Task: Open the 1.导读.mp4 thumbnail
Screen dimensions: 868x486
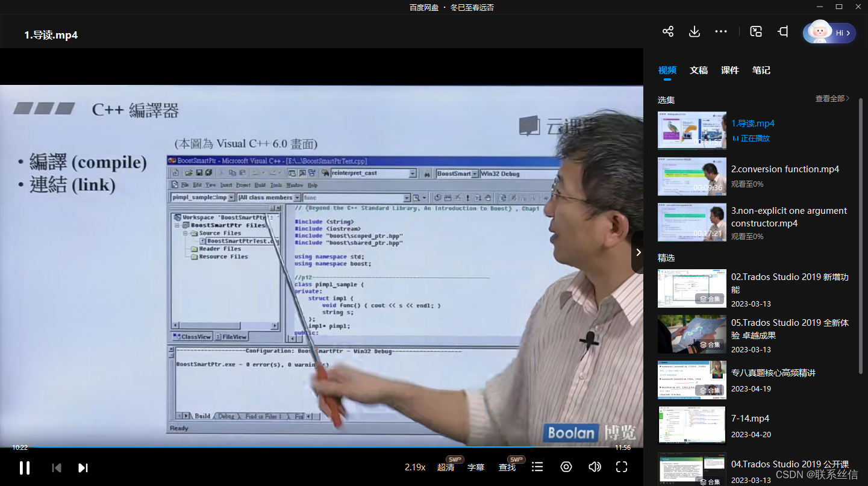Action: coord(692,130)
